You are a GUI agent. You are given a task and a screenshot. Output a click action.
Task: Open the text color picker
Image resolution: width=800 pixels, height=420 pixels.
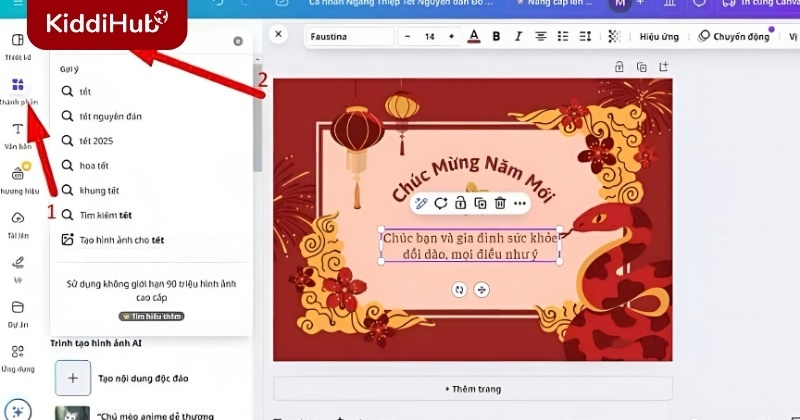click(x=472, y=37)
